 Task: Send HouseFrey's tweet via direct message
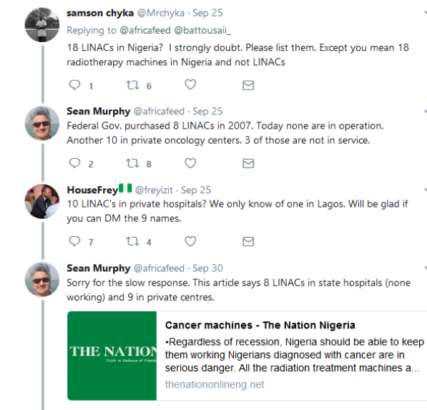pos(248,241)
